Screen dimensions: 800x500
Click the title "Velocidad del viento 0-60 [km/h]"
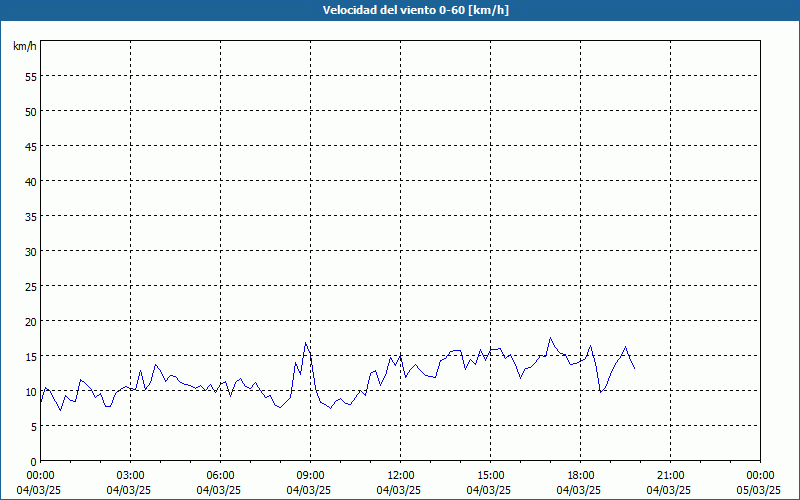click(415, 10)
